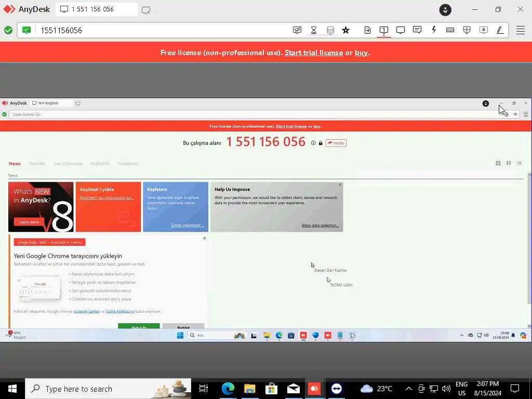Open new session tab plus icon
Screen dimensions: 532x399
pos(146,10)
